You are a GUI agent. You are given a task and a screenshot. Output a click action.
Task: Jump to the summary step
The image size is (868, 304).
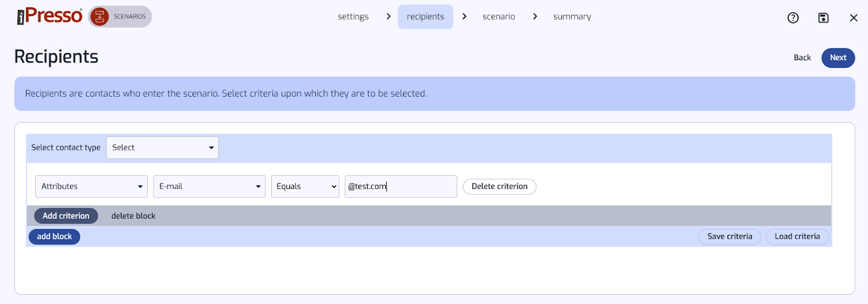(572, 17)
